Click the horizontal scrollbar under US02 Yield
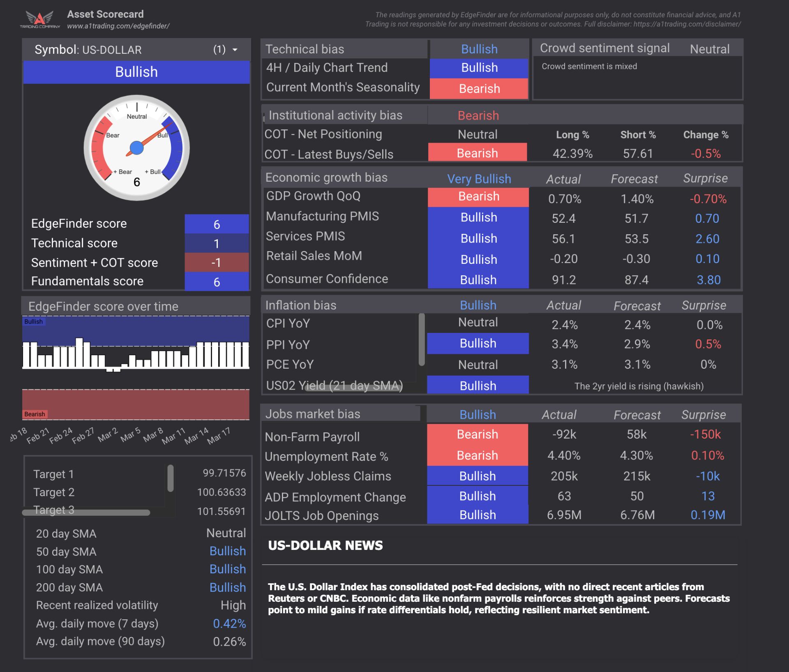The height and width of the screenshot is (672, 789). coord(353,388)
